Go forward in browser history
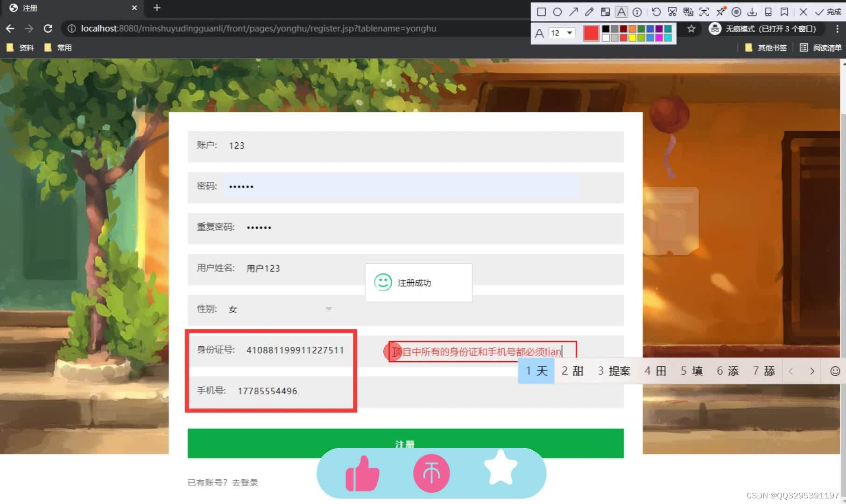Viewport: 846px width, 504px height. (29, 28)
